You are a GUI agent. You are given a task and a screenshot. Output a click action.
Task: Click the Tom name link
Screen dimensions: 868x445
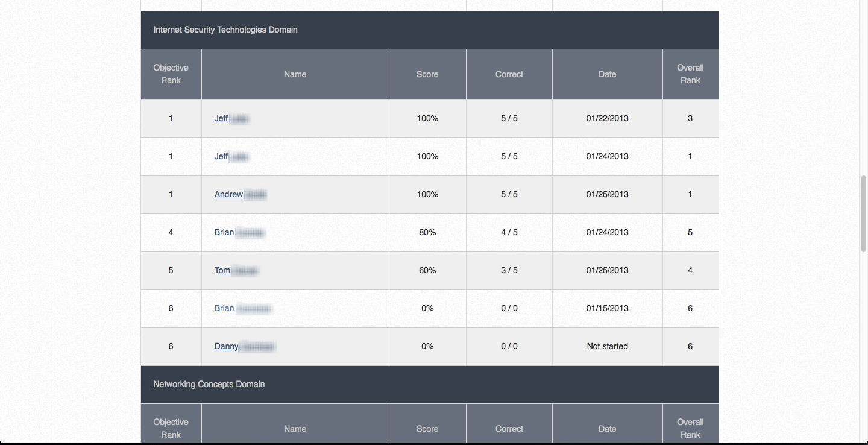point(222,270)
